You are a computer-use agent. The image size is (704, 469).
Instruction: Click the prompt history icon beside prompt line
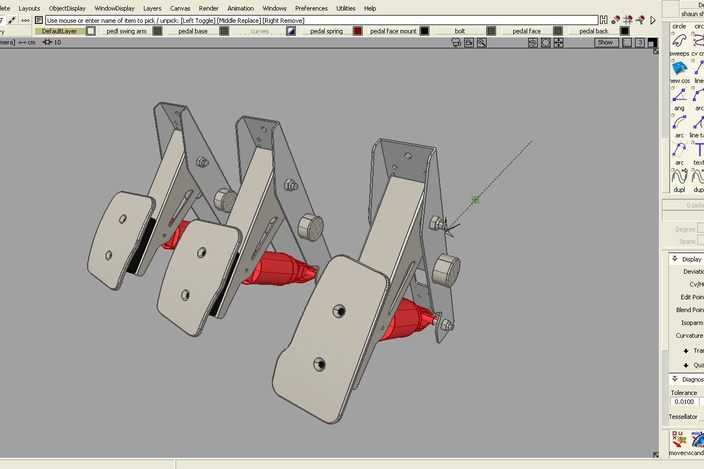click(x=39, y=20)
